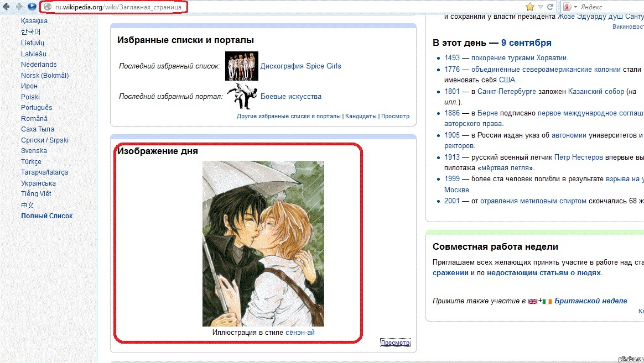The image size is (644, 363).
Task: Open the martial arts silhouette thumbnail
Action: pos(242,96)
